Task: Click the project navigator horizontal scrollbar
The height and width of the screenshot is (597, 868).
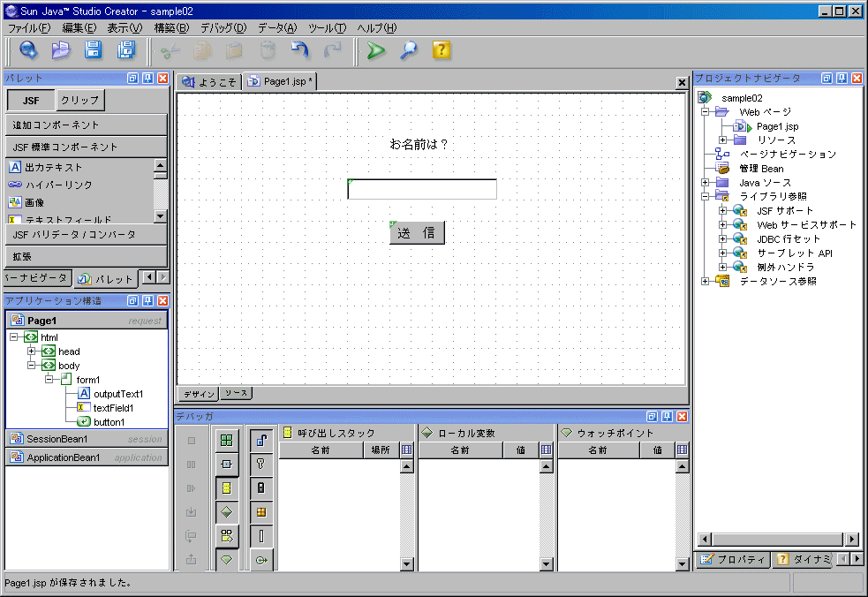Action: 777,539
